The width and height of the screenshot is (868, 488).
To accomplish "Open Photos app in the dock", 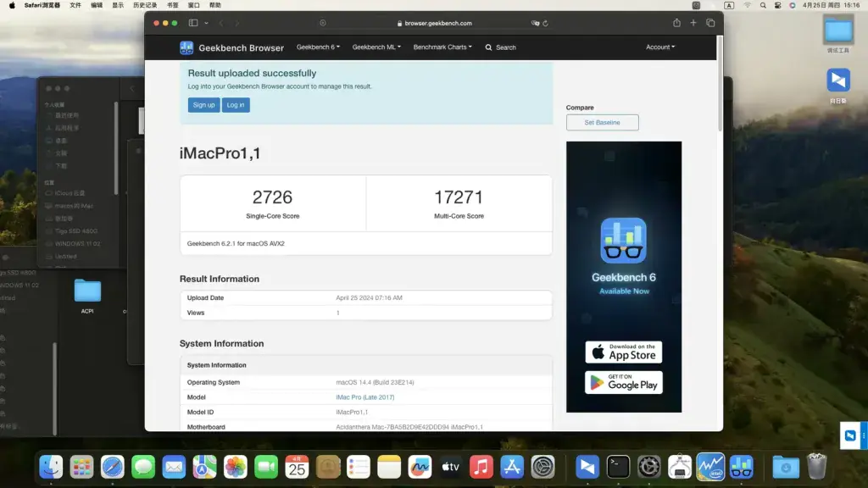I will click(236, 467).
